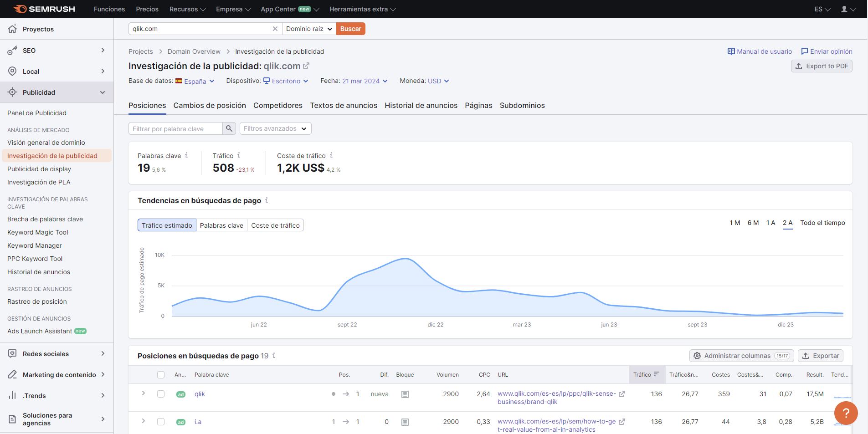Open the Manual de usuario link
Screen dimensions: 868x434
pos(760,51)
